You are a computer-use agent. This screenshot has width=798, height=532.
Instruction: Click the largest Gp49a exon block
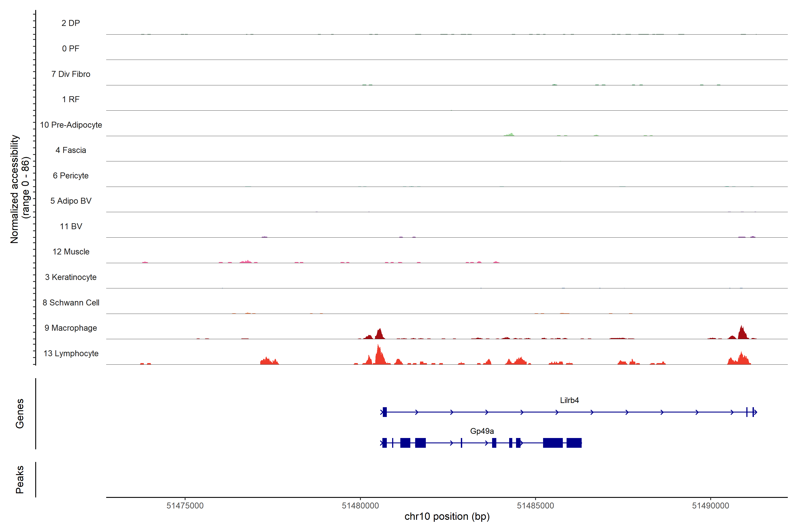click(553, 443)
